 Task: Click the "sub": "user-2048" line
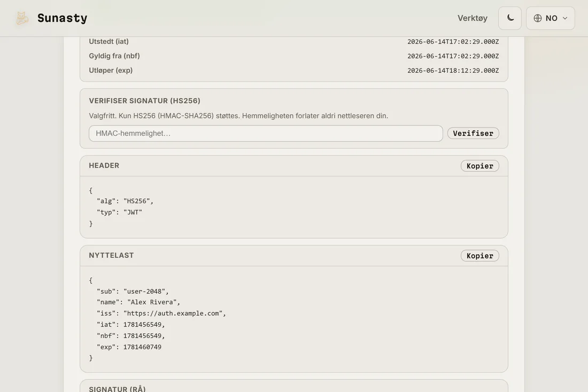click(133, 291)
